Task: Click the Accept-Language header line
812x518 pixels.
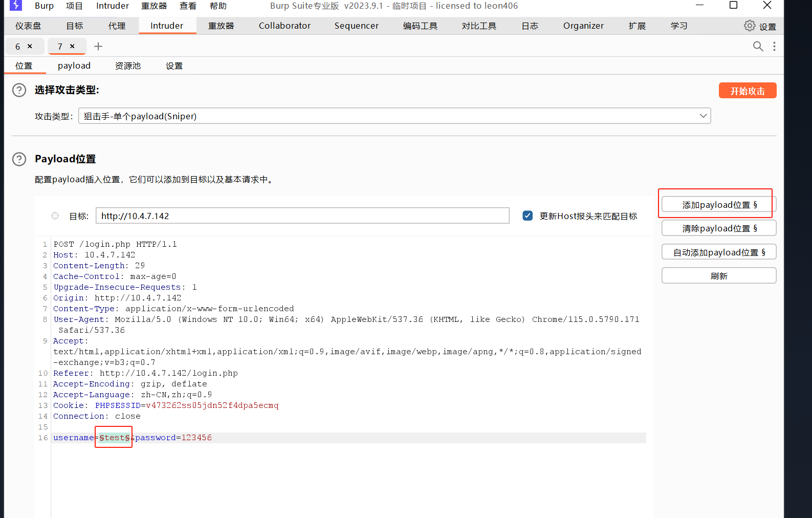Action: click(133, 395)
